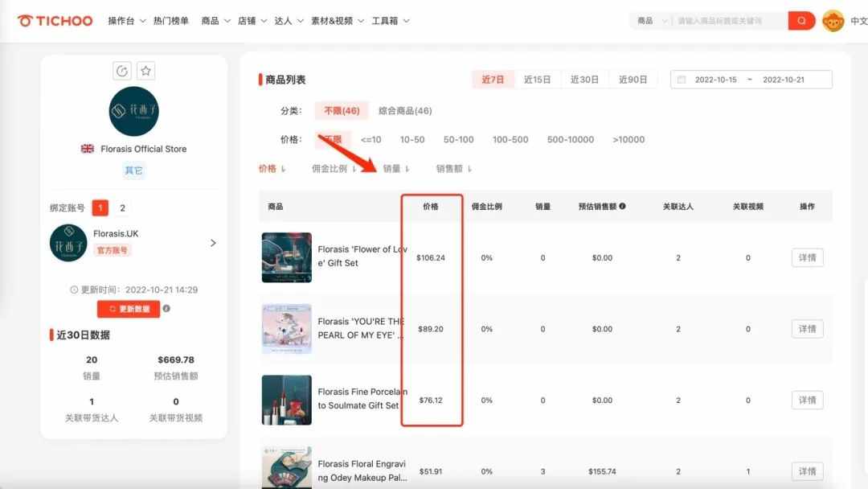Open the 热门榜单 menu item
The height and width of the screenshot is (489, 868).
tap(171, 21)
